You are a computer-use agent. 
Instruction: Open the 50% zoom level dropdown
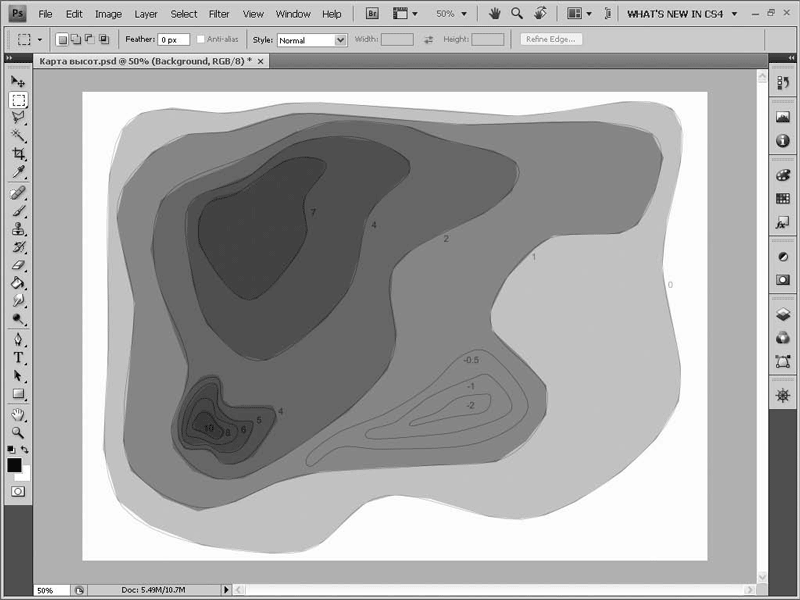[452, 14]
